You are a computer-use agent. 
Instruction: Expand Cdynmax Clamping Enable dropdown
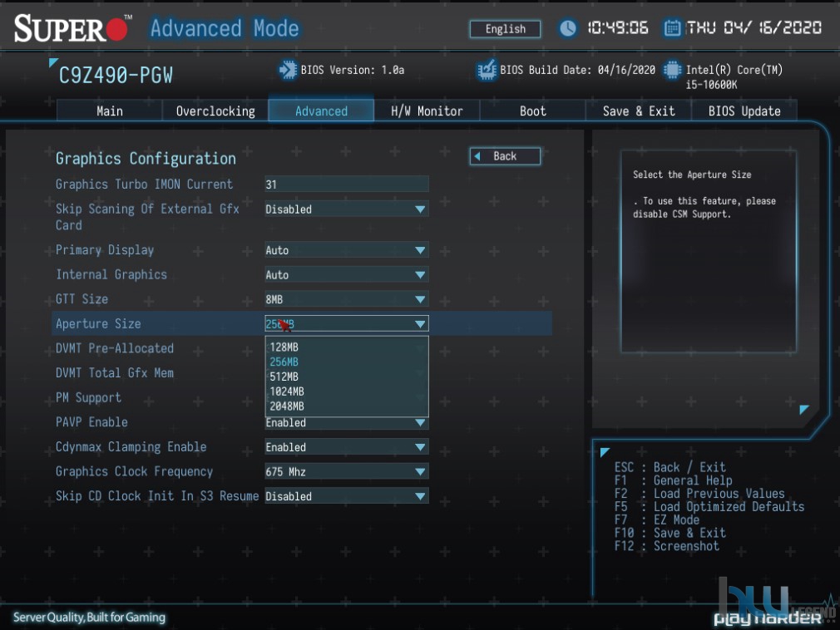347,447
